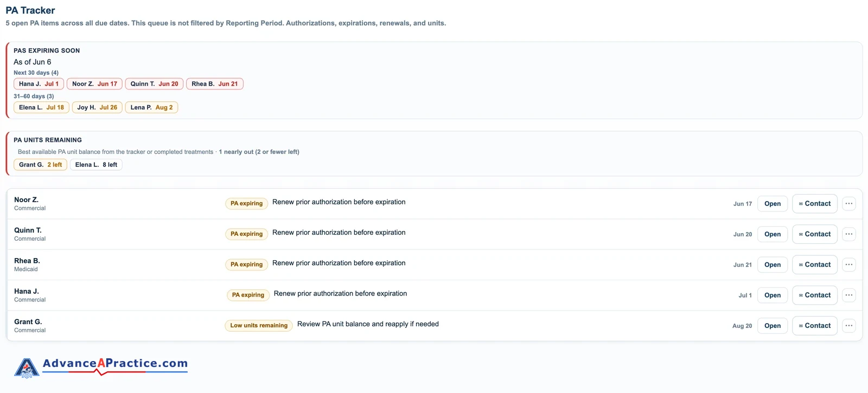The height and width of the screenshot is (393, 868).
Task: Click the PA expiring badge for Hana J.
Action: point(248,295)
